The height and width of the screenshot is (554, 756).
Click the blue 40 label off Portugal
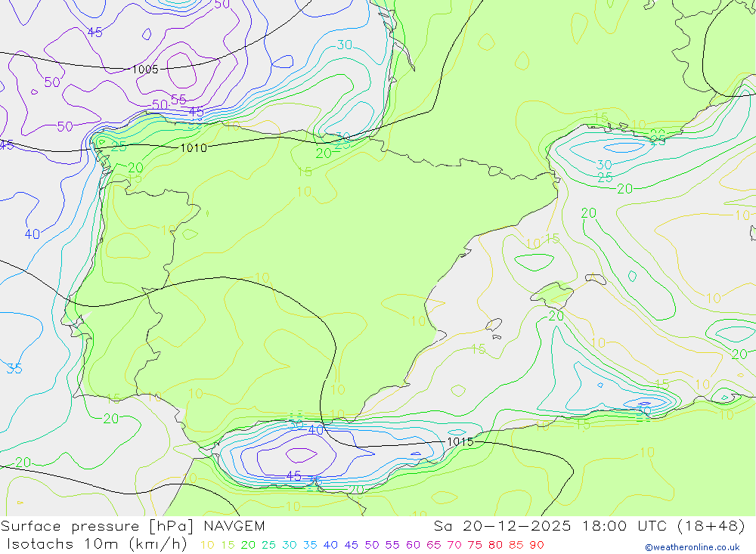click(x=33, y=234)
